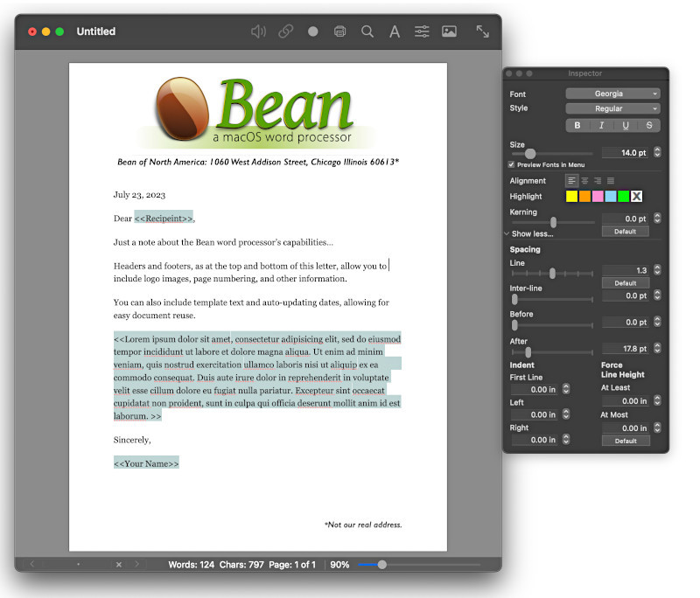
Task: Open the Style dropdown showing Regular
Action: click(613, 108)
